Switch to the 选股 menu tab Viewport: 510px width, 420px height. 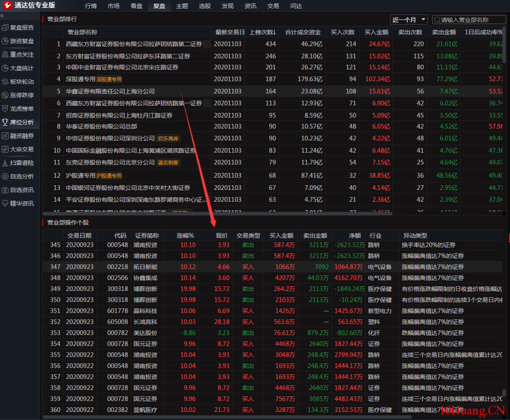[204, 6]
